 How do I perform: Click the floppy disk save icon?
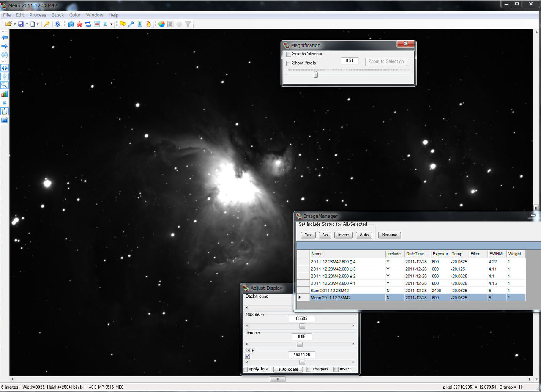tap(21, 24)
